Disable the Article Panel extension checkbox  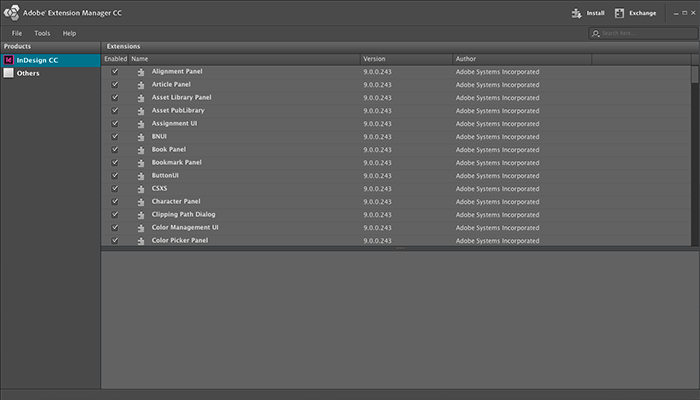(115, 84)
